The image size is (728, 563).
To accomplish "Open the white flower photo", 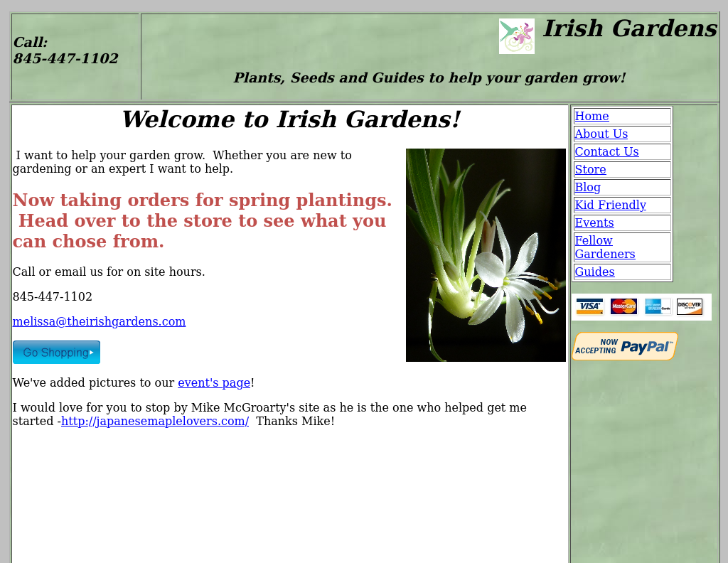I will tap(486, 255).
